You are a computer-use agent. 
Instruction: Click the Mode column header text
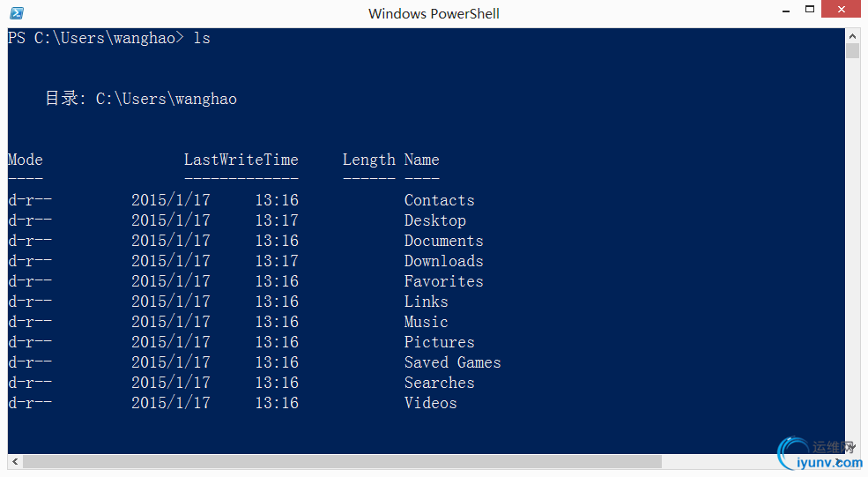pos(25,160)
